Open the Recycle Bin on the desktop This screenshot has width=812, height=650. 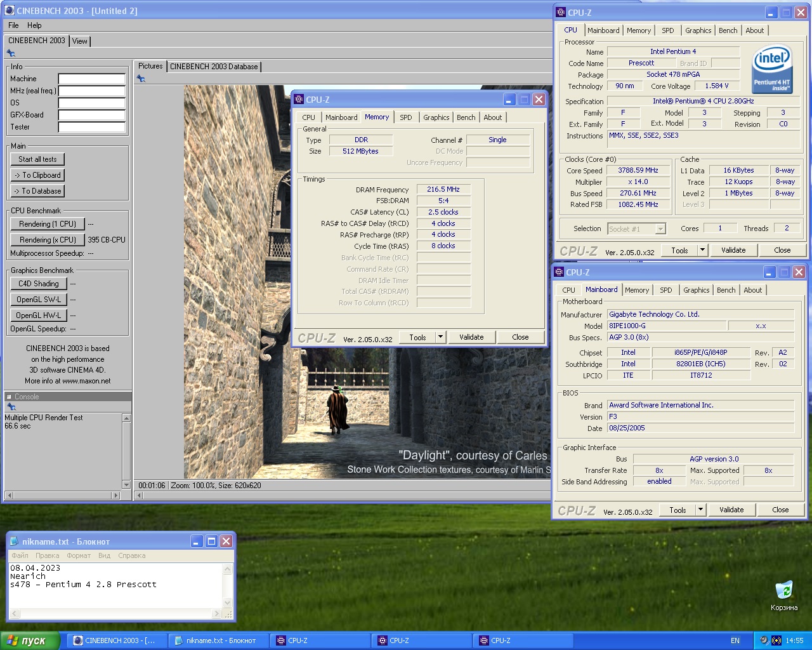pos(784,595)
